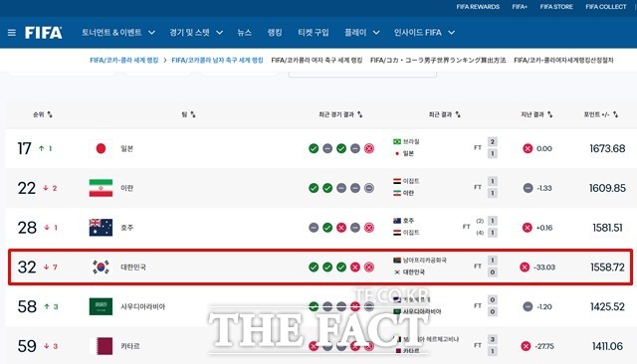Viewport: 637px width, 364px height.
Task: Open 브라질 in Japan's recent result
Action: pyautogui.click(x=411, y=141)
